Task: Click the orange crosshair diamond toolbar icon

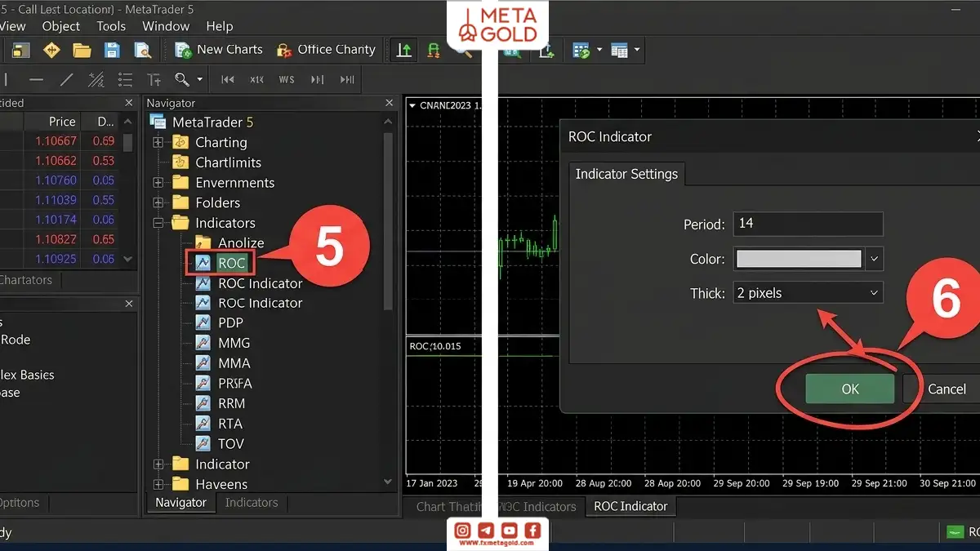Action: (51, 51)
